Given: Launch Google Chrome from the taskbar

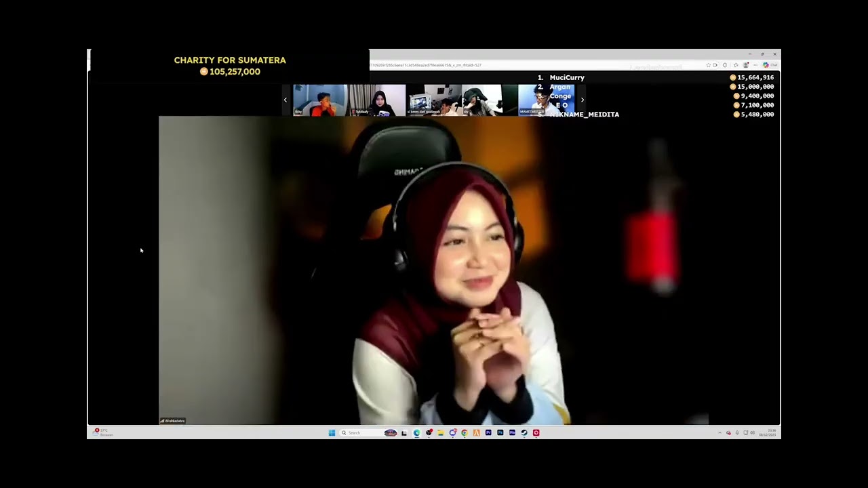Looking at the screenshot, I should (x=465, y=432).
